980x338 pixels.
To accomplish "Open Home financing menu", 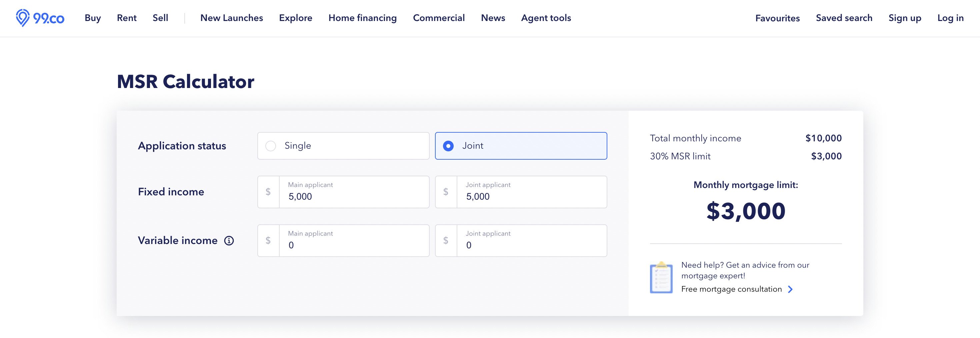I will click(x=363, y=18).
